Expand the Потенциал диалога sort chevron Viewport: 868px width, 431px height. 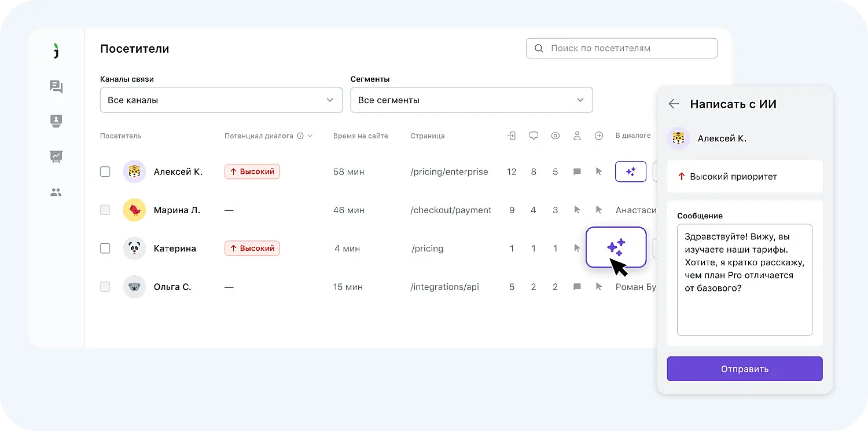(x=310, y=136)
